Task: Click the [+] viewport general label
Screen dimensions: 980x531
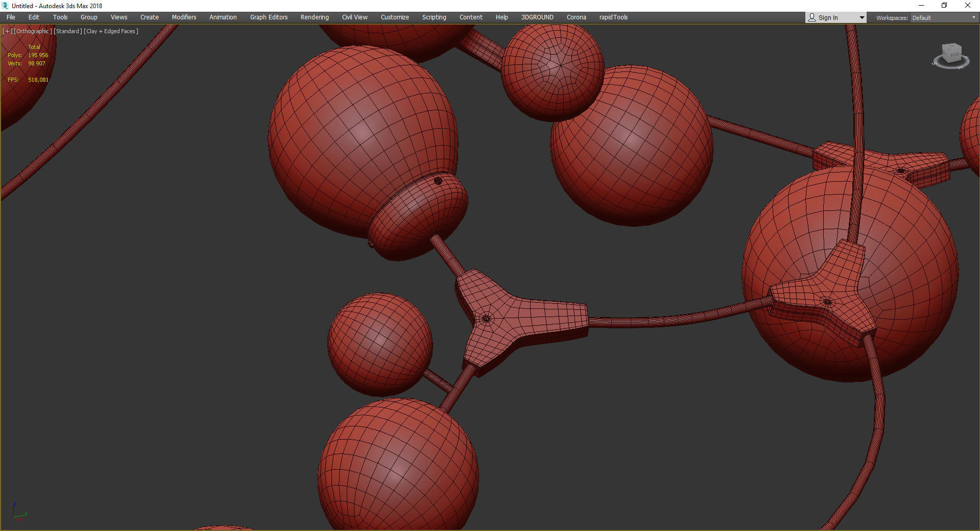Action: pyautogui.click(x=7, y=31)
